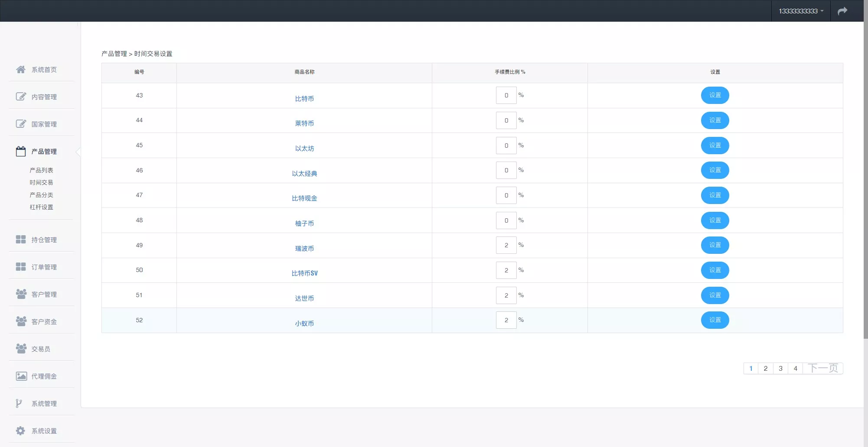Open the 以太坊 product link
This screenshot has width=868, height=447.
[x=304, y=149]
